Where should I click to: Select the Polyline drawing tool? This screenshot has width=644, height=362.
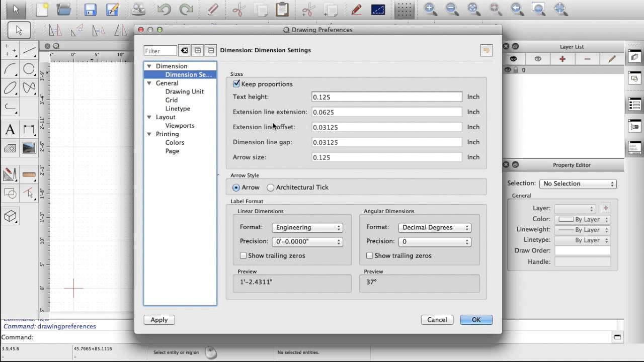click(x=10, y=107)
